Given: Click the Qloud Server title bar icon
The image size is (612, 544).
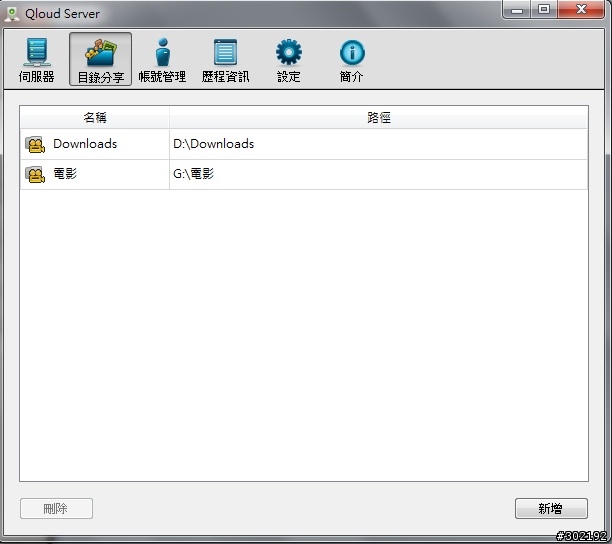Looking at the screenshot, I should coord(12,14).
